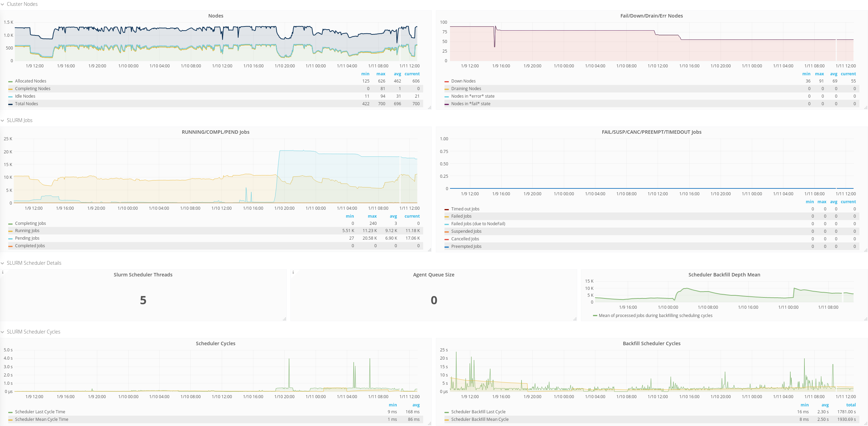Viewport: 868px width, 426px height.
Task: Collapse the SLURM Scheduler Cycles row
Action: click(33, 332)
